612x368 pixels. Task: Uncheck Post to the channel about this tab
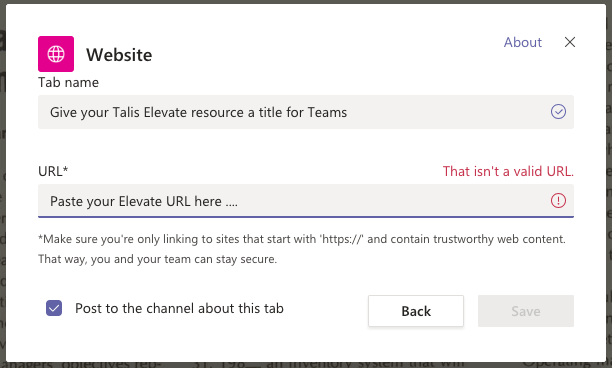pyautogui.click(x=54, y=308)
